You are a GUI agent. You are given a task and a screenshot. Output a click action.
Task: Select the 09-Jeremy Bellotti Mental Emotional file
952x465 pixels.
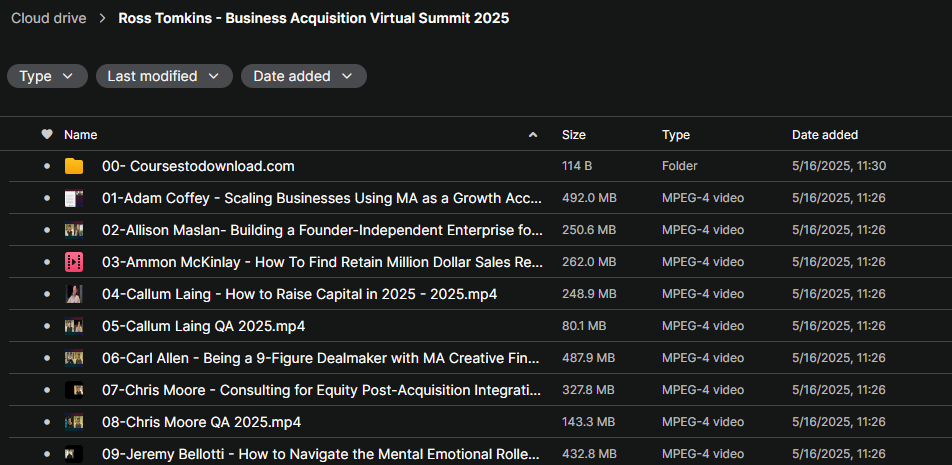tap(322, 453)
